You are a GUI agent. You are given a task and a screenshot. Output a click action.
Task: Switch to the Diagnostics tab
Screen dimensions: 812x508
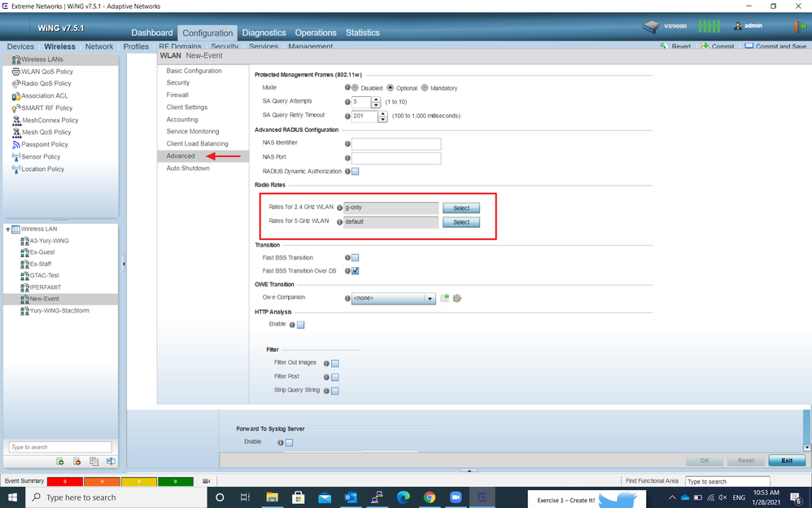coord(264,33)
